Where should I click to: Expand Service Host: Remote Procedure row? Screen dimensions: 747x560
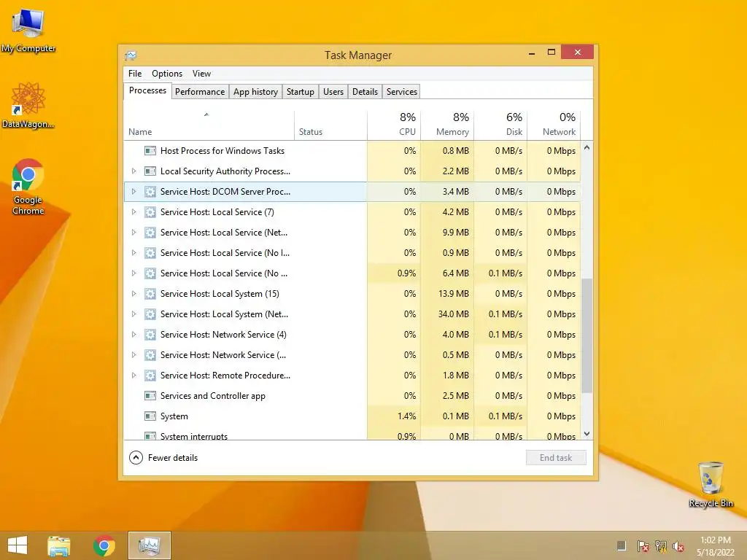tap(134, 376)
